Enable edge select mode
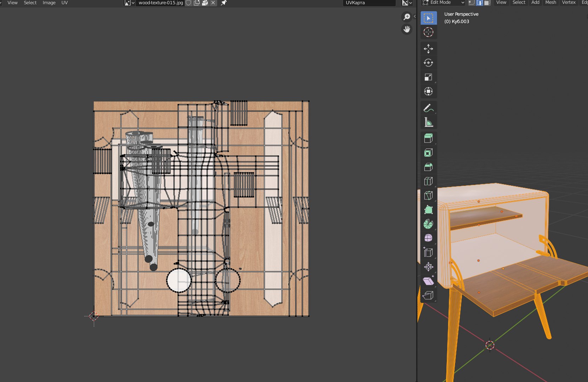588x382 pixels. (479, 2)
